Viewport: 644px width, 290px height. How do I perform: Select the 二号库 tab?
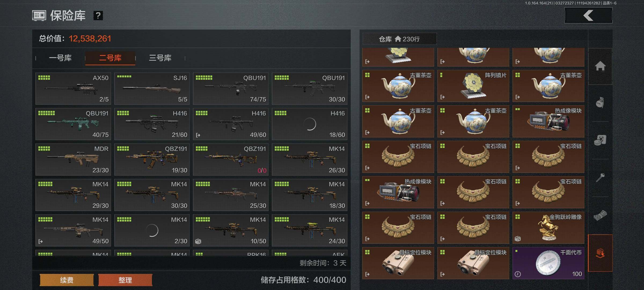point(110,58)
